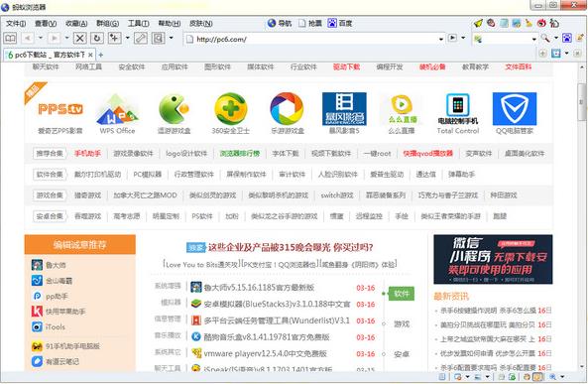Open the 抢票 bookmark shortcut
588x384 pixels.
(310, 23)
